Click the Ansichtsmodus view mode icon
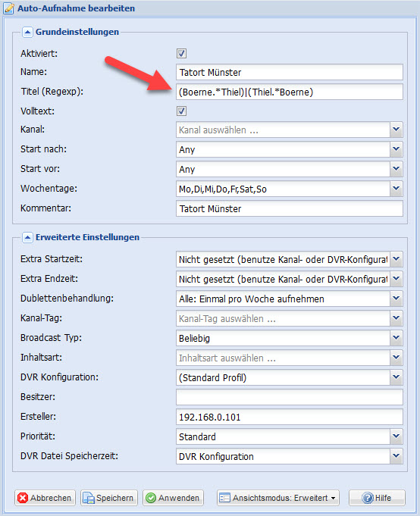420x516 pixels. 225,498
